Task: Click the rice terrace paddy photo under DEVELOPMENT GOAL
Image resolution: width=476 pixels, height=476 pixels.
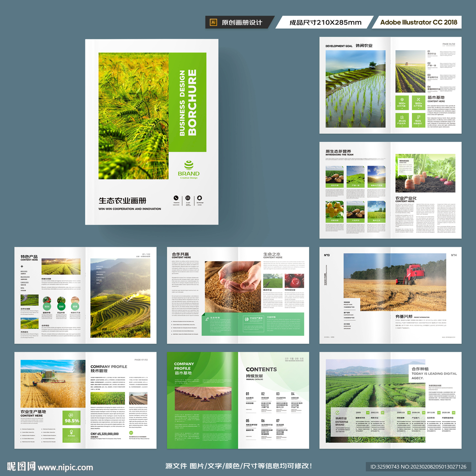Action: pos(356,89)
